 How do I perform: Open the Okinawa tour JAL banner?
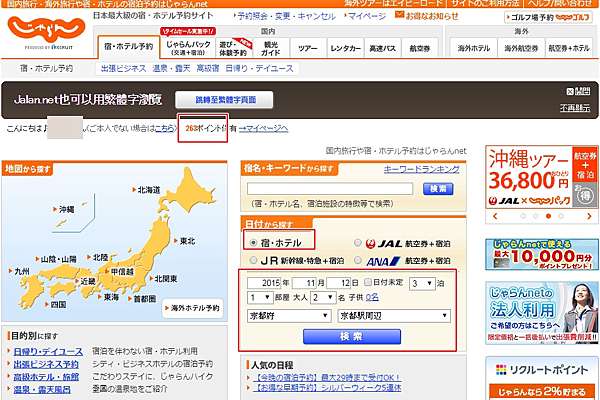coord(541,177)
